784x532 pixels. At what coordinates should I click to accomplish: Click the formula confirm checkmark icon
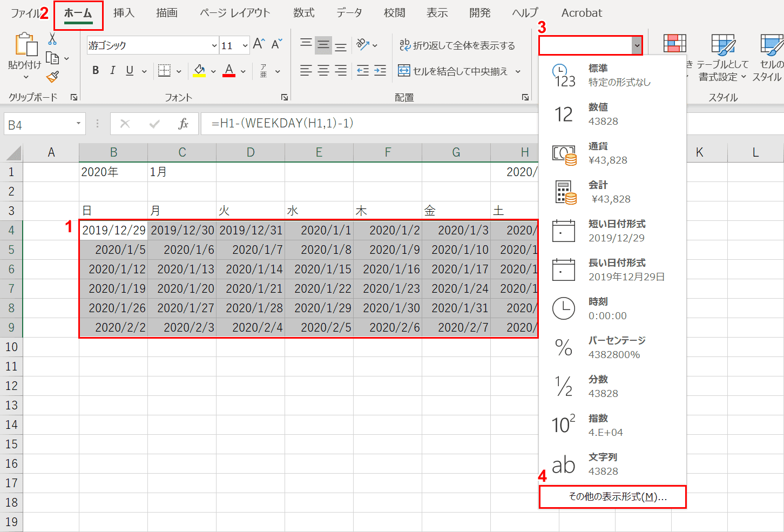click(154, 124)
